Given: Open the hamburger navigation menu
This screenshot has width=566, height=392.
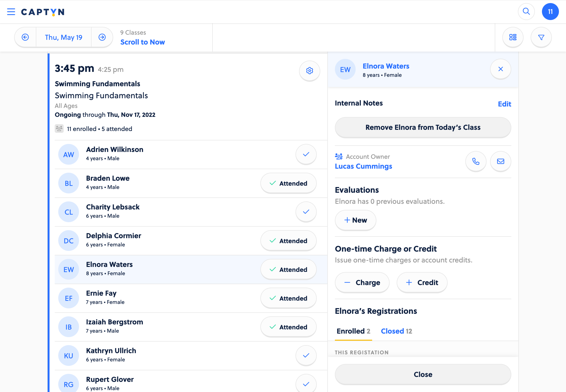Looking at the screenshot, I should 11,12.
